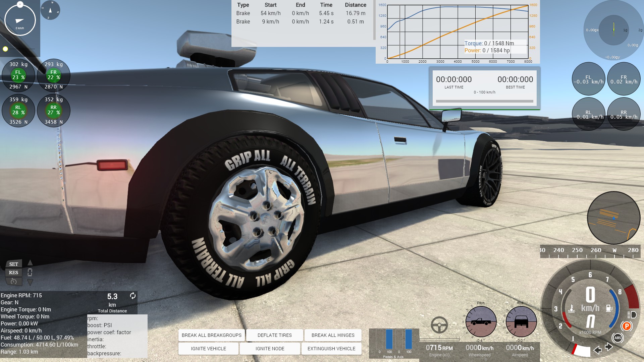Image resolution: width=644 pixels, height=362 pixels.
Task: Click the FL wheel slip speed circle
Action: click(588, 79)
